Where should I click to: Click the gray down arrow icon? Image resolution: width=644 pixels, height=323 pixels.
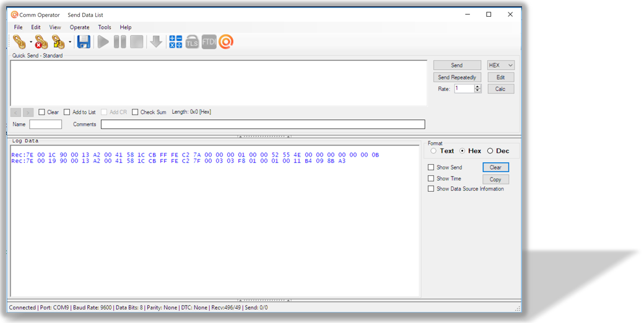[156, 41]
